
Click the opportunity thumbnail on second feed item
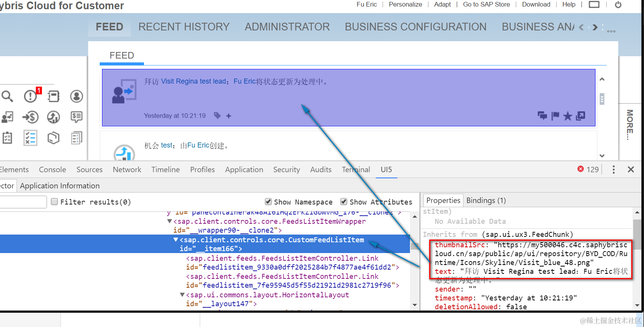pos(124,153)
